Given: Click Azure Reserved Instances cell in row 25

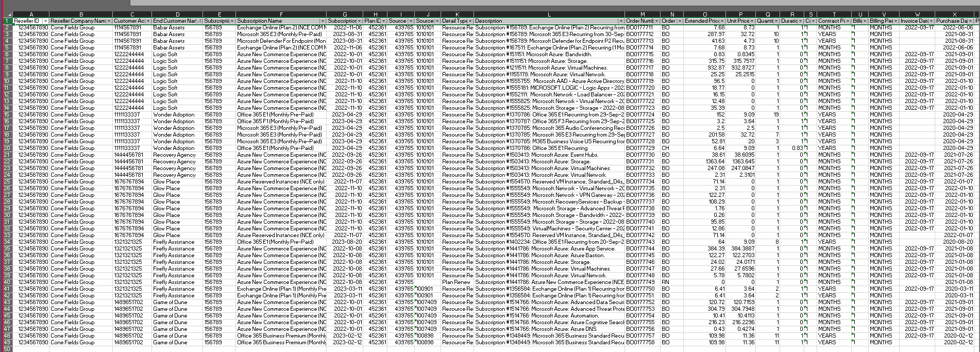Looking at the screenshot, I should (x=281, y=181).
